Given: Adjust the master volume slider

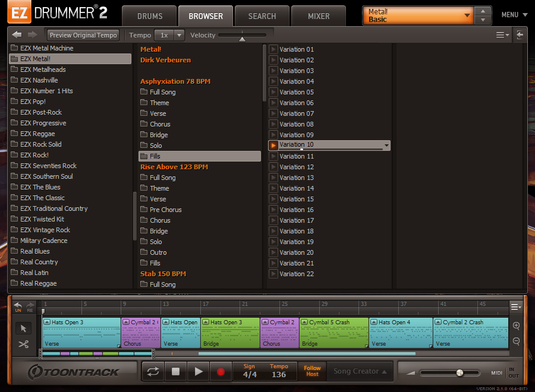Looking at the screenshot, I should tap(460, 372).
